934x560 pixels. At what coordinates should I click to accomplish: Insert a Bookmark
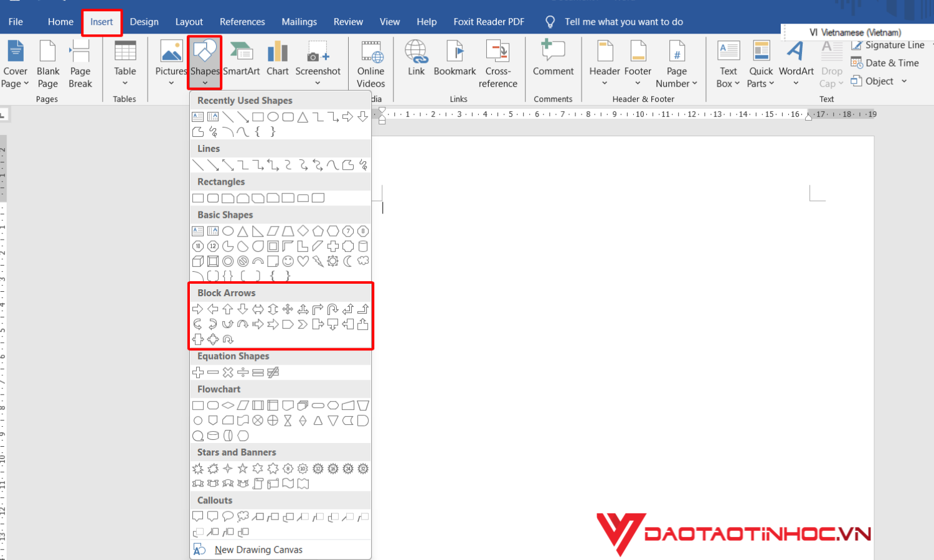[x=455, y=58]
